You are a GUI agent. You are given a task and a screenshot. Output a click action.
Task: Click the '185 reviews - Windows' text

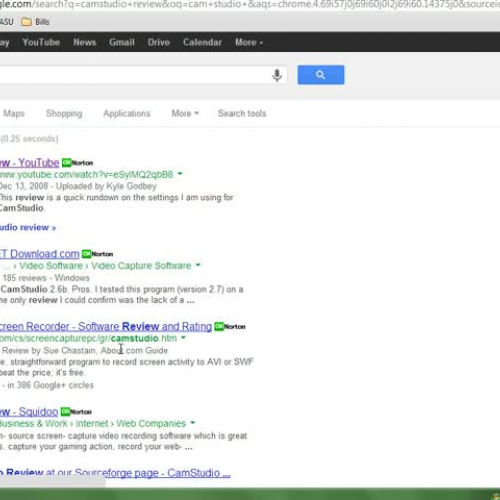point(46,278)
